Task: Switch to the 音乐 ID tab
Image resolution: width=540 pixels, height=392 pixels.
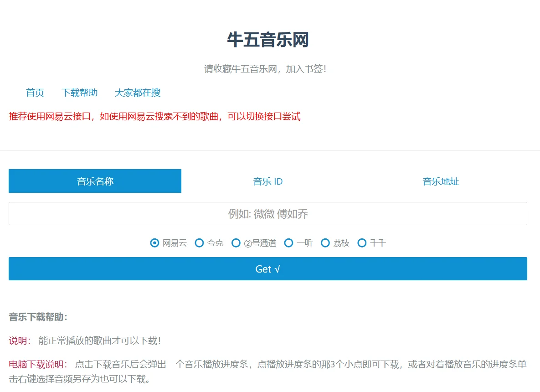Action: click(268, 181)
